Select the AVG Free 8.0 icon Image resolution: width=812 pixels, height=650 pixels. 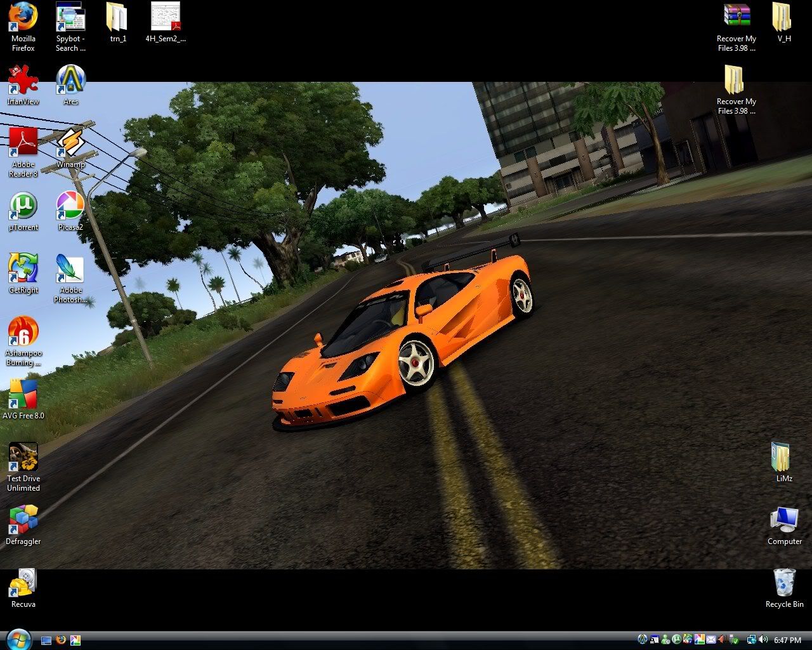coord(23,399)
